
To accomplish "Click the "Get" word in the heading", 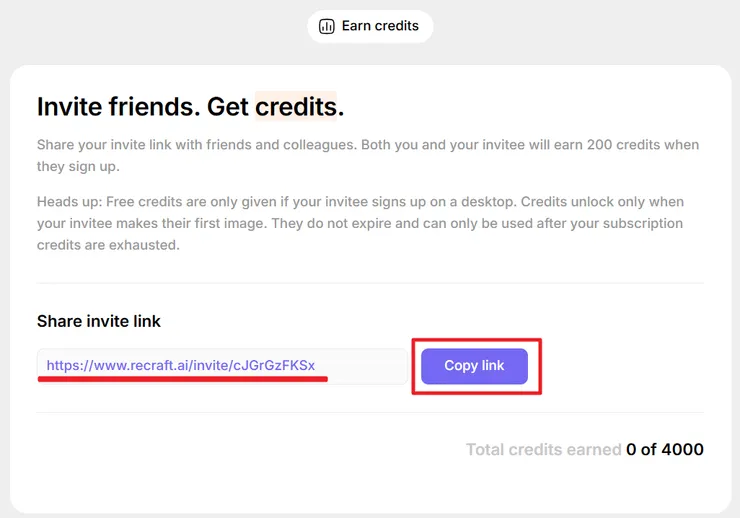I will pyautogui.click(x=227, y=106).
